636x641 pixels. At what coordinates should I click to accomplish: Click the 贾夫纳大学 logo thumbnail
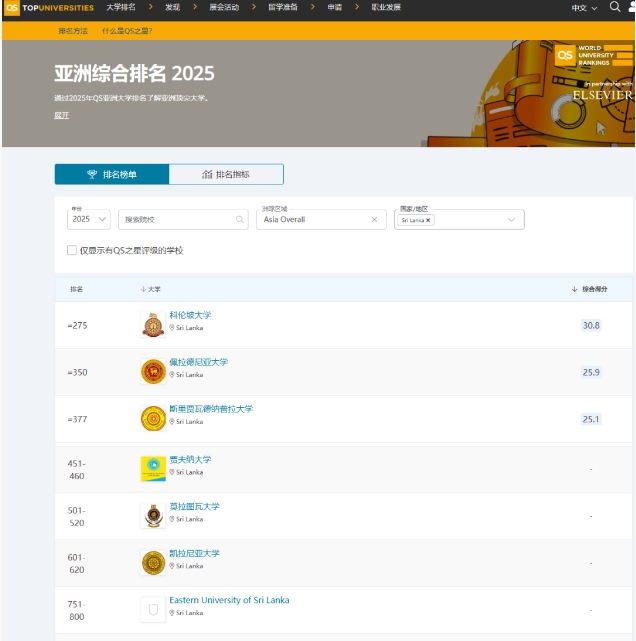point(153,469)
